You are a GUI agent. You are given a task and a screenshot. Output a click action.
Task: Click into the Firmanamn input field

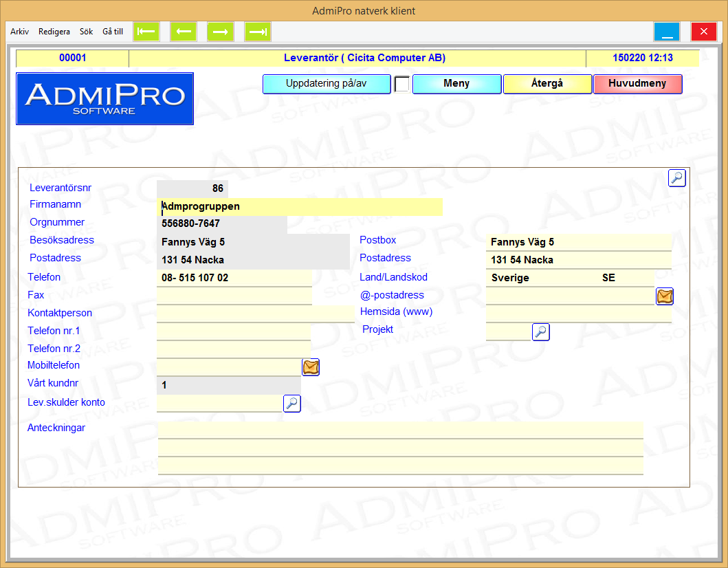coord(300,206)
